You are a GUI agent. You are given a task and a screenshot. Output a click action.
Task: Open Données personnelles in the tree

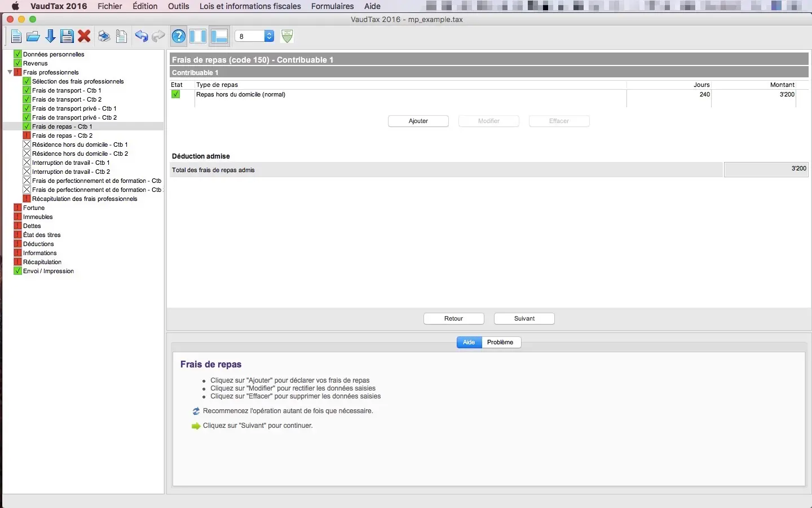[x=54, y=54]
